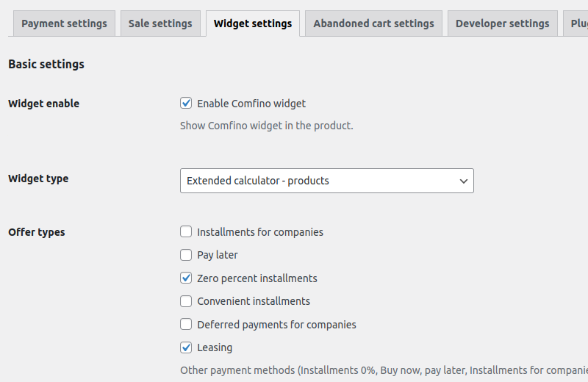This screenshot has width=588, height=382.
Task: Enable the Installments for companies checkbox
Action: (x=186, y=231)
